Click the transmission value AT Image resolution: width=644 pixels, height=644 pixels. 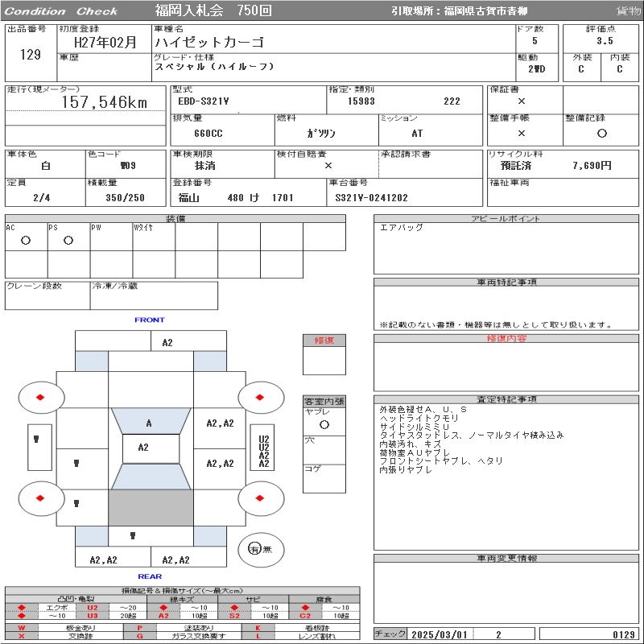point(417,134)
